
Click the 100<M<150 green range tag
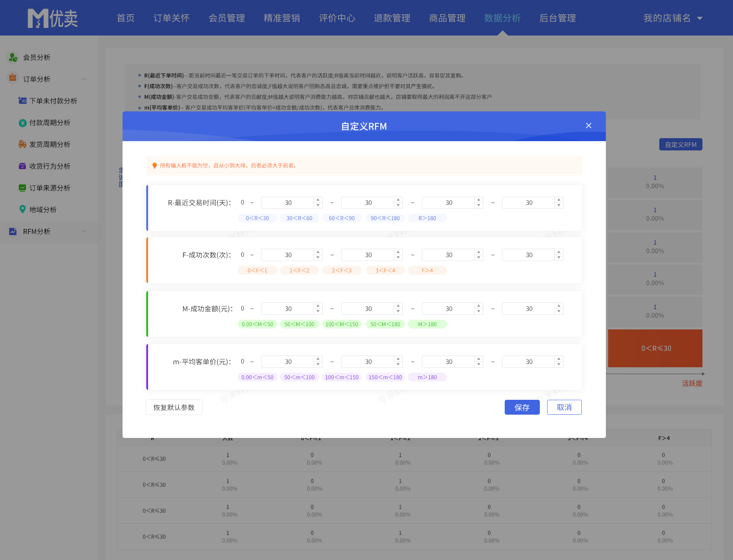pyautogui.click(x=342, y=324)
